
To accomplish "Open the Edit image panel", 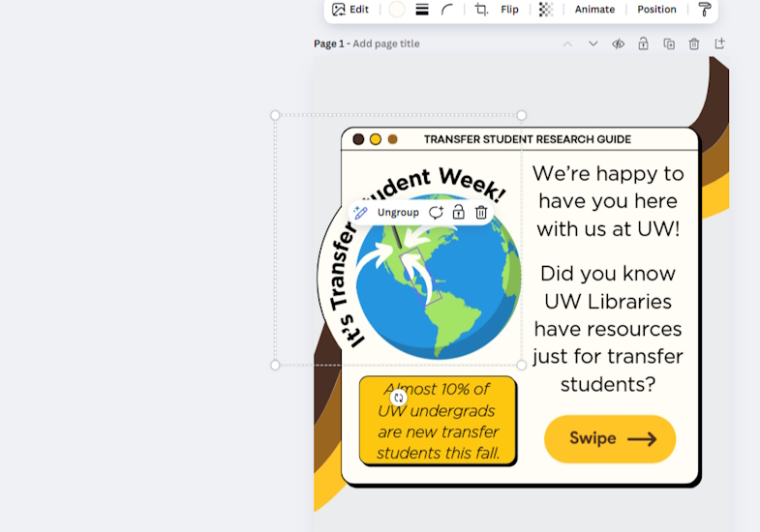I will pos(350,10).
